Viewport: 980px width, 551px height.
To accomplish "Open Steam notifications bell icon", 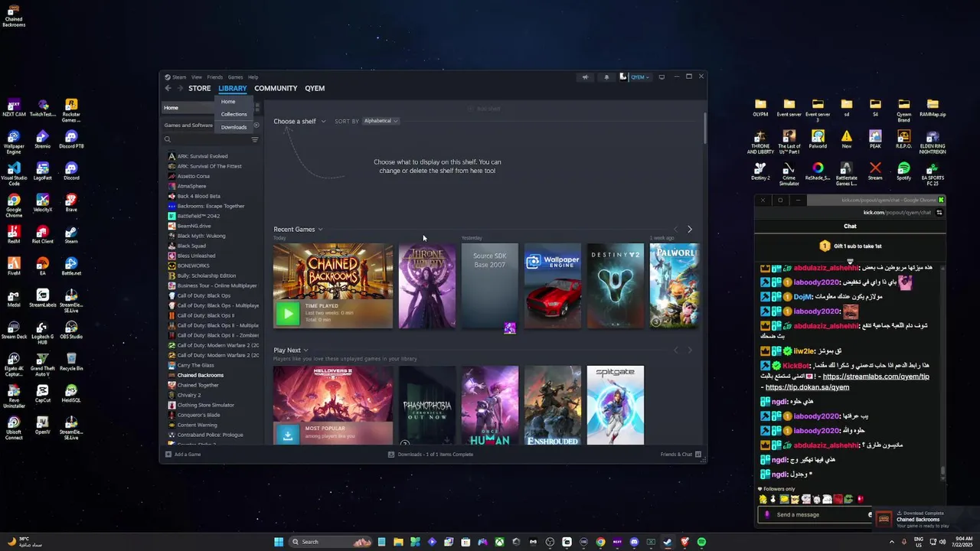I will pyautogui.click(x=606, y=77).
